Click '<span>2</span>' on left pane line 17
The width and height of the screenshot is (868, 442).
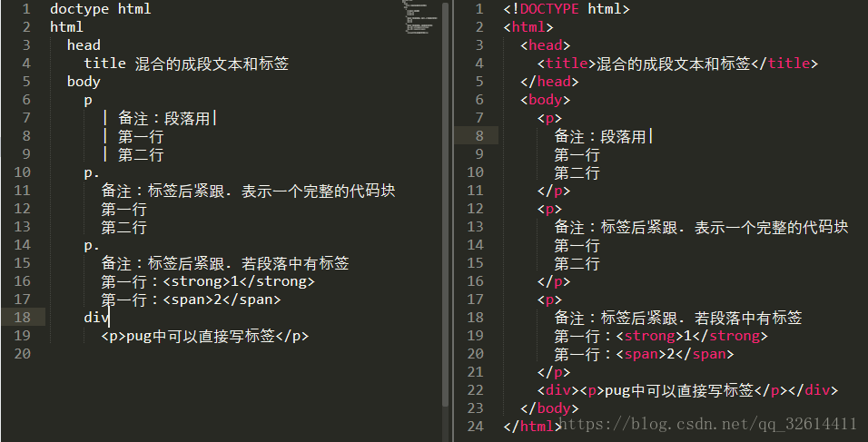point(222,300)
